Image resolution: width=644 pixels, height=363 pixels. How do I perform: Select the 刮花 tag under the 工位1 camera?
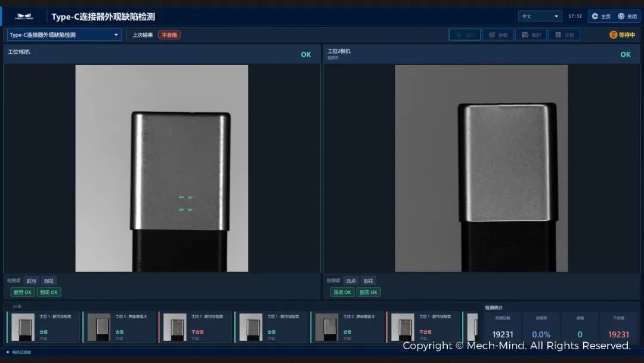[x=49, y=281]
